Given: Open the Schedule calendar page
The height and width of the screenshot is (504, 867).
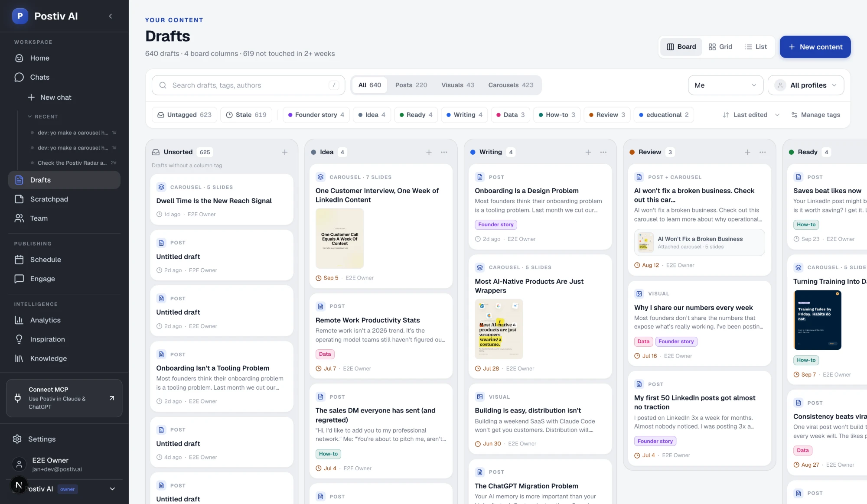Looking at the screenshot, I should point(64,260).
